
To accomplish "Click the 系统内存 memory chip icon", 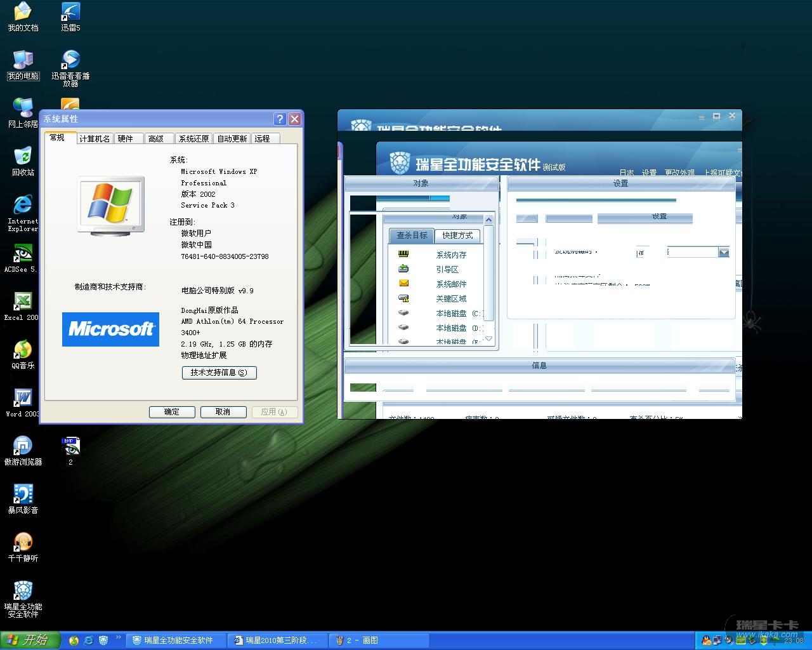I will pyautogui.click(x=403, y=254).
